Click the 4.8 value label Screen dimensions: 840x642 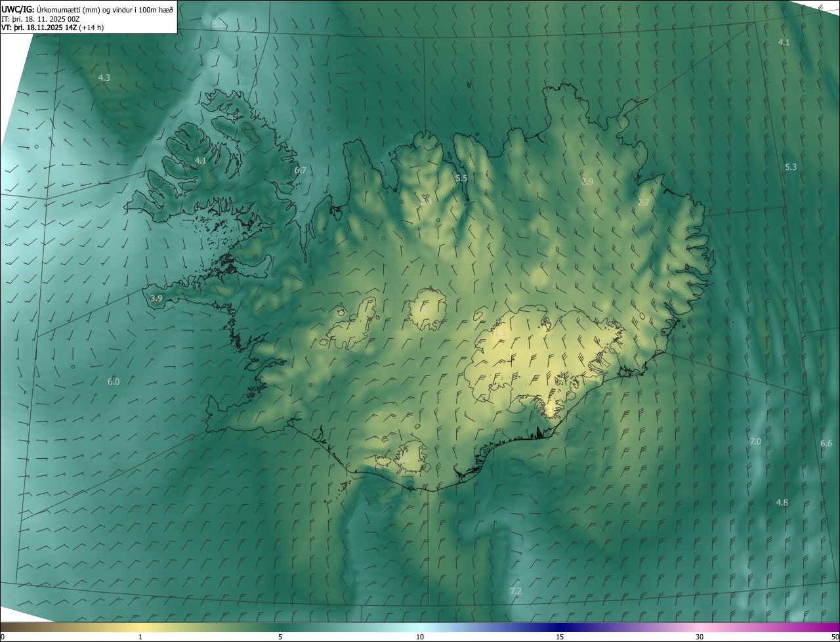(782, 502)
